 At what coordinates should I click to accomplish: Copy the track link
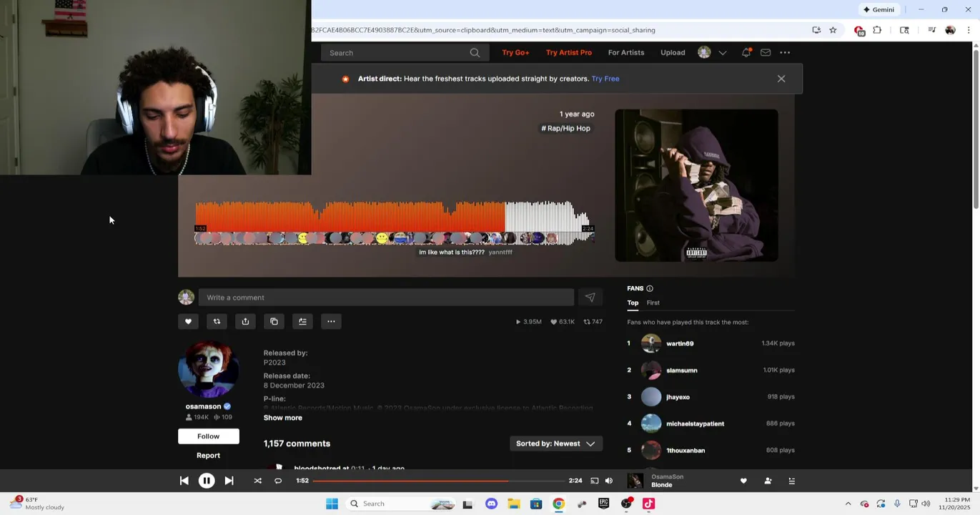click(274, 321)
